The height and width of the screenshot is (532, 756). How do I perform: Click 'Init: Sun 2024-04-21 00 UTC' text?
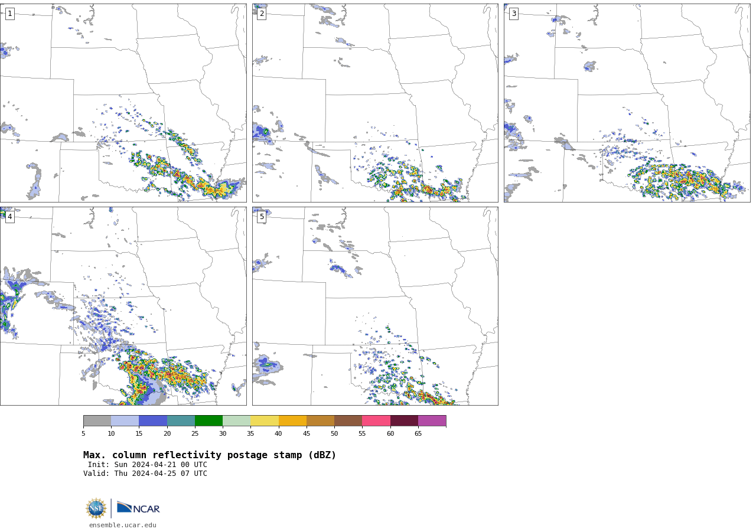click(x=148, y=465)
